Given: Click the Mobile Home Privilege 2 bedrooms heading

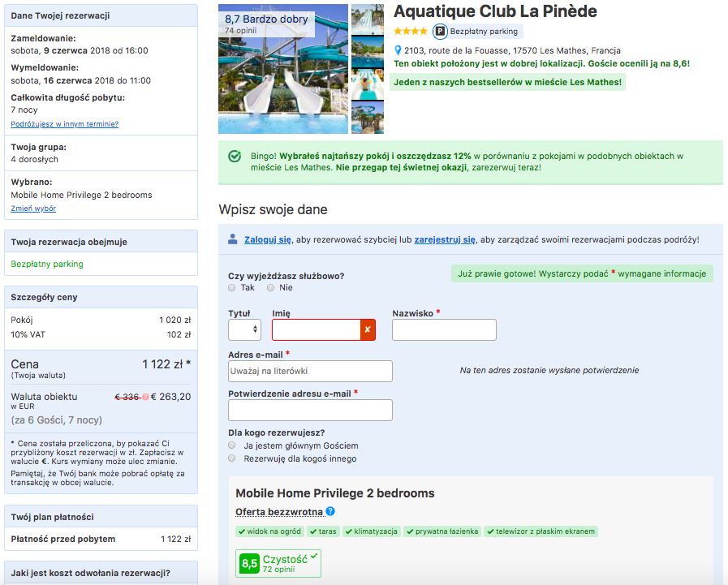Looking at the screenshot, I should click(x=335, y=493).
